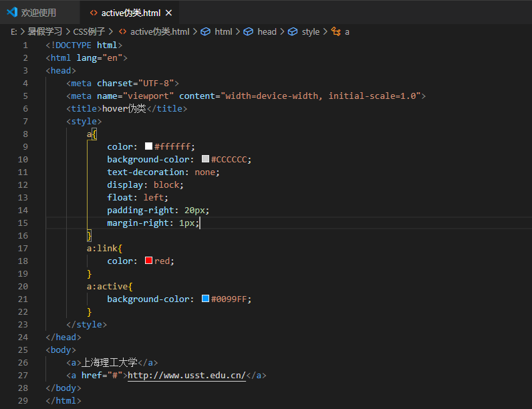Click the html element breadcrumb

[x=223, y=31]
